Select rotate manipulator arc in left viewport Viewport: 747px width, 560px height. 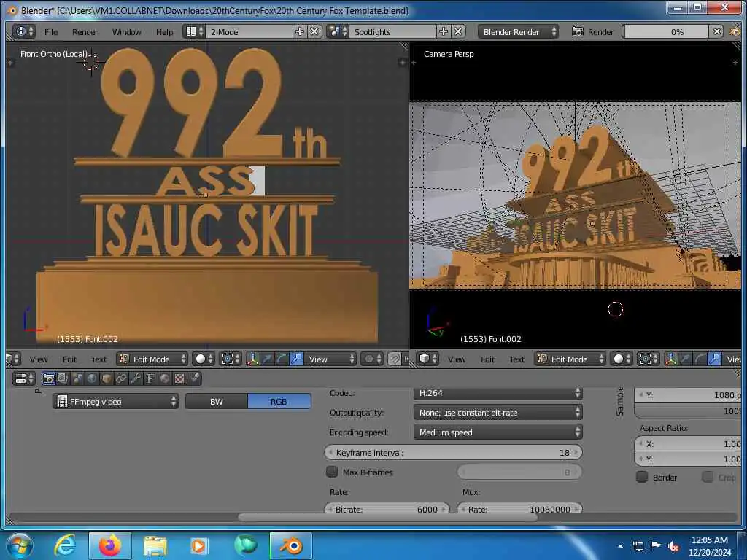(x=282, y=359)
